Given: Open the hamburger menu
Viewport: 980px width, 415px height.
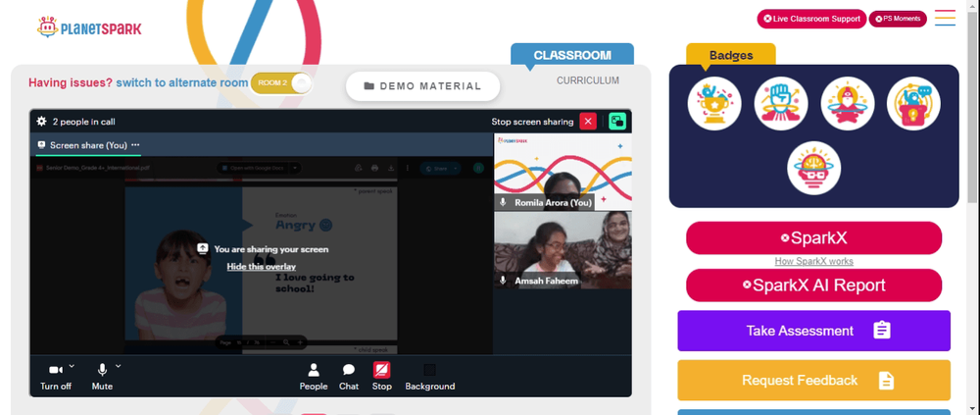Looking at the screenshot, I should [x=945, y=18].
